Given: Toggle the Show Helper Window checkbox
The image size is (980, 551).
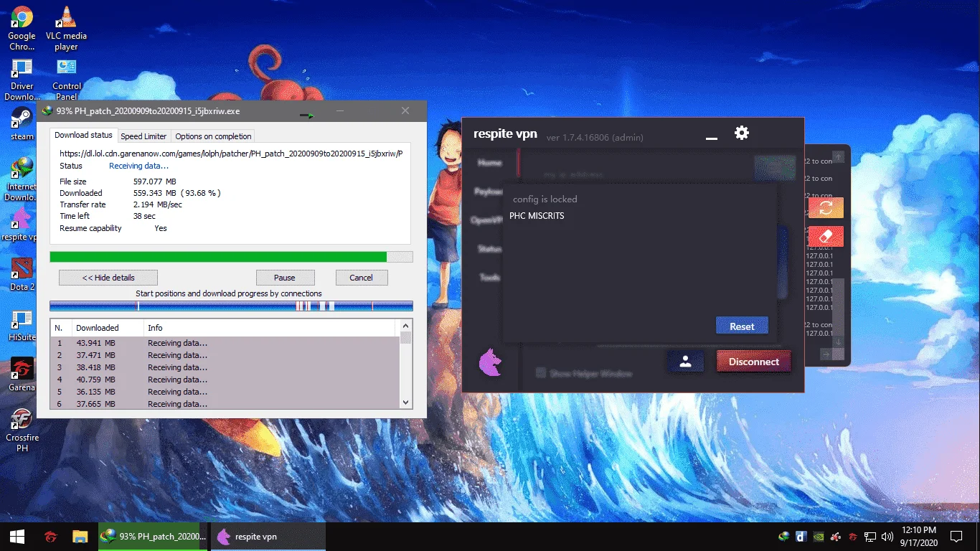Looking at the screenshot, I should click(x=542, y=373).
